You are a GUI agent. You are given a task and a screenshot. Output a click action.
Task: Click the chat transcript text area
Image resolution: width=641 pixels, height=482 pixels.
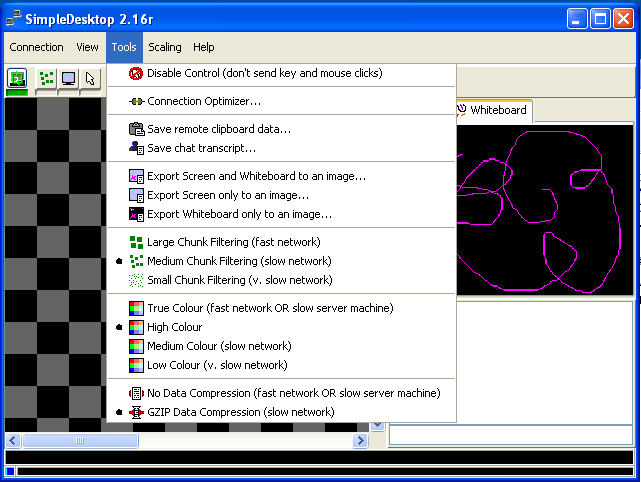[545, 363]
